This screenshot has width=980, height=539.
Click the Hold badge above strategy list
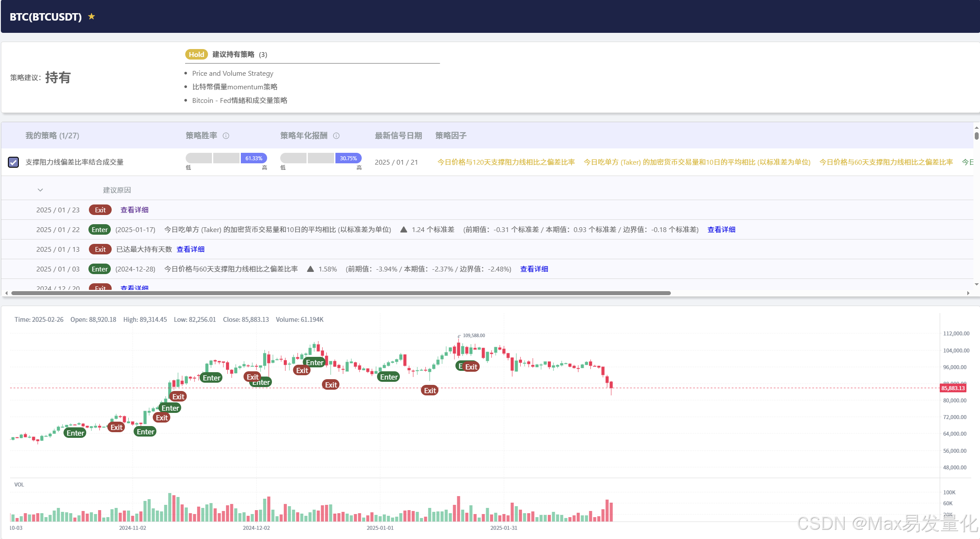pos(196,54)
